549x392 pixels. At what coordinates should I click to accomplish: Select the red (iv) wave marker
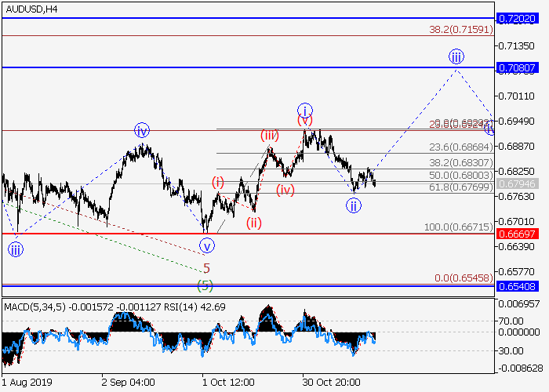[285, 190]
